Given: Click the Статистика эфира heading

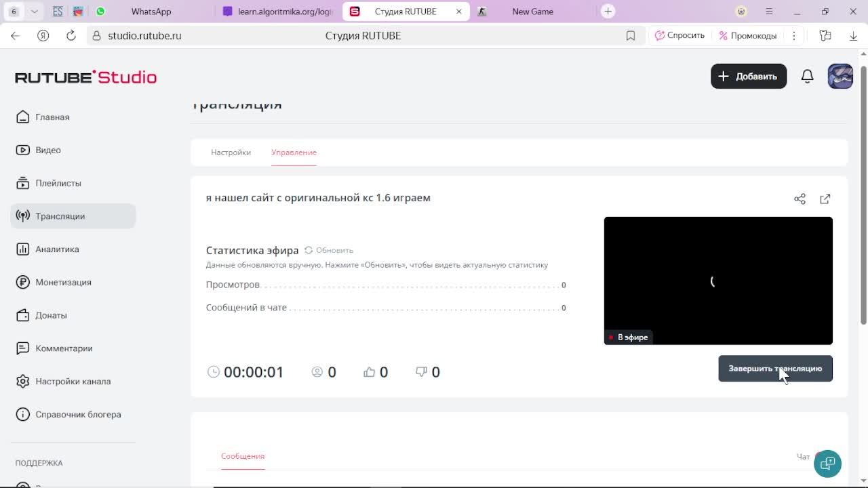Looking at the screenshot, I should [x=252, y=250].
